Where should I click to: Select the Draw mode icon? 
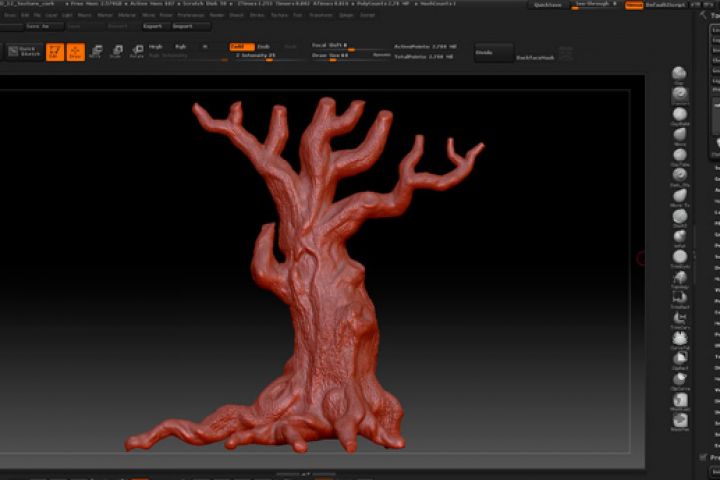click(75, 52)
